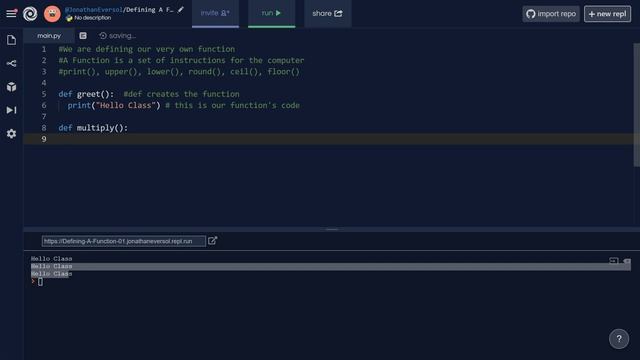The width and height of the screenshot is (640, 360).
Task: Open the help question mark button
Action: click(x=619, y=339)
